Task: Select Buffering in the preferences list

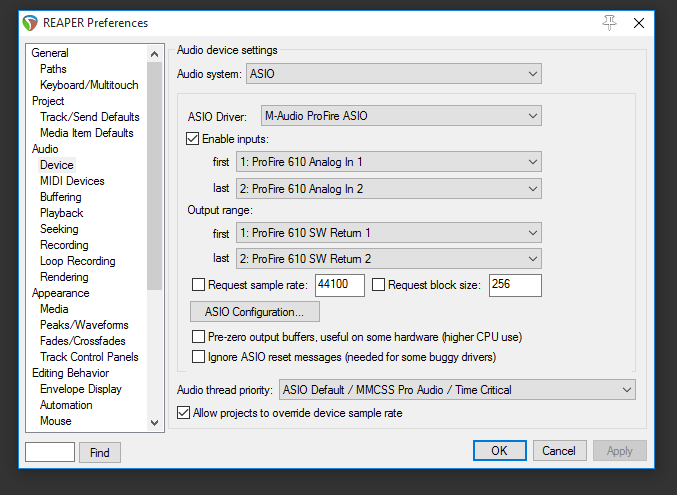Action: point(60,197)
